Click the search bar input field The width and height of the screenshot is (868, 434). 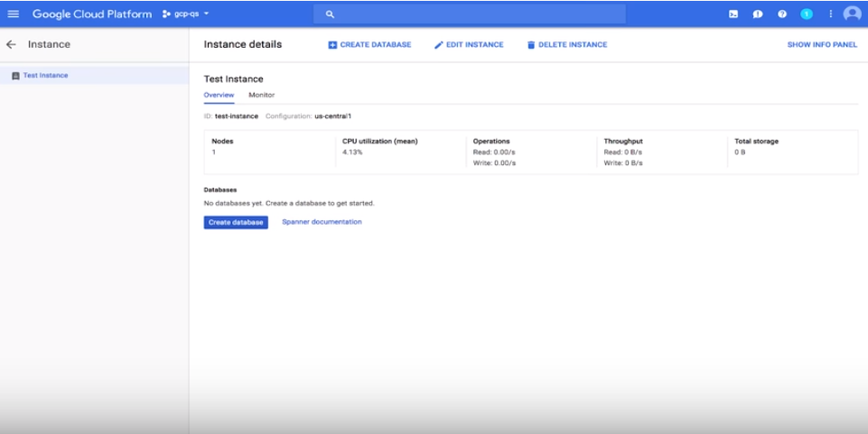click(470, 14)
